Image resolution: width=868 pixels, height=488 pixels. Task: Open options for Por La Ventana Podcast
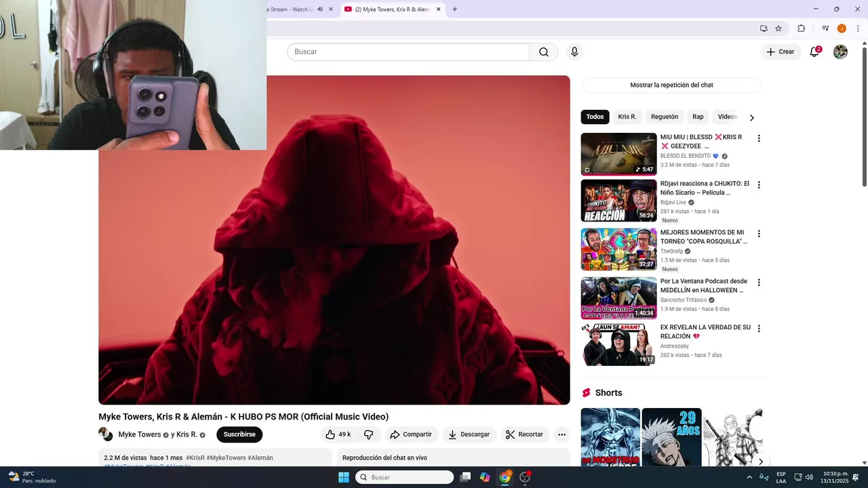(x=759, y=282)
